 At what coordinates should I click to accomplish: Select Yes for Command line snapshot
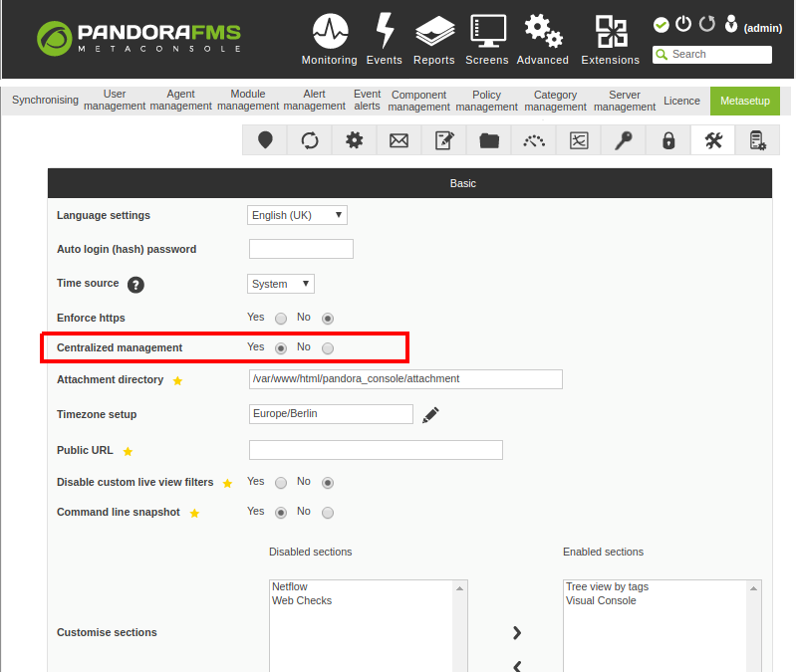click(281, 513)
